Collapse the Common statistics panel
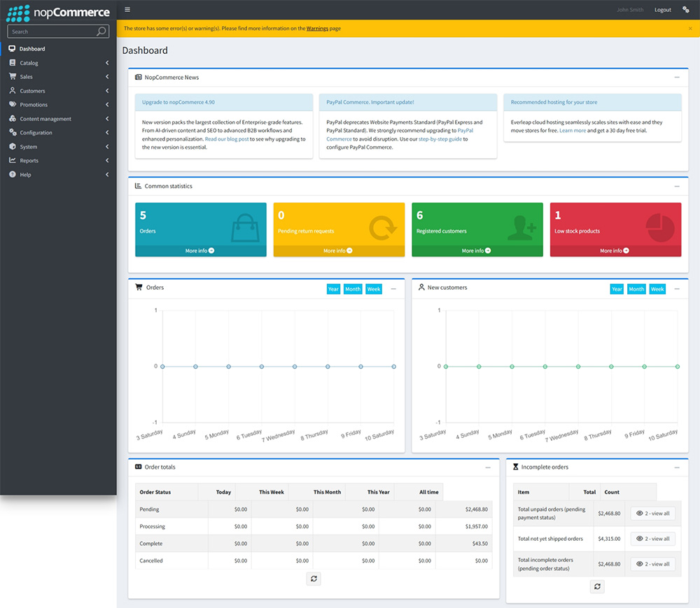Screen dimensions: 700x608 (x=676, y=187)
